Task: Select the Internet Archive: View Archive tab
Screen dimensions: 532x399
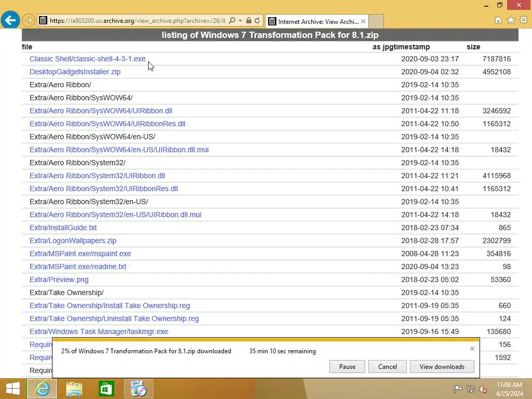Action: tap(316, 21)
